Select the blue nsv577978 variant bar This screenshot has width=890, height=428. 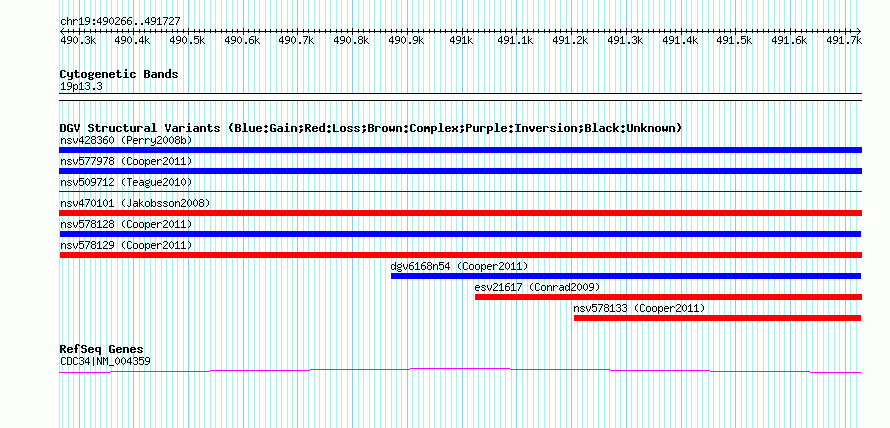(x=460, y=171)
